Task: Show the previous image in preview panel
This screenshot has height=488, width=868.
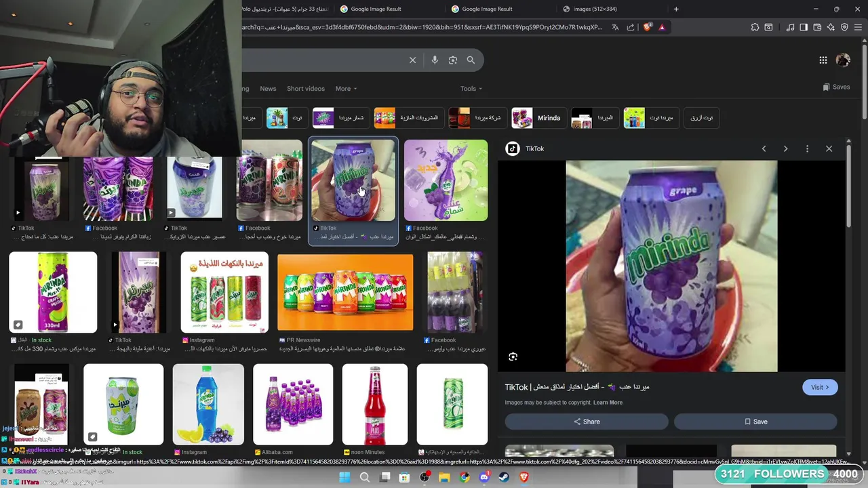Action: coord(764,148)
